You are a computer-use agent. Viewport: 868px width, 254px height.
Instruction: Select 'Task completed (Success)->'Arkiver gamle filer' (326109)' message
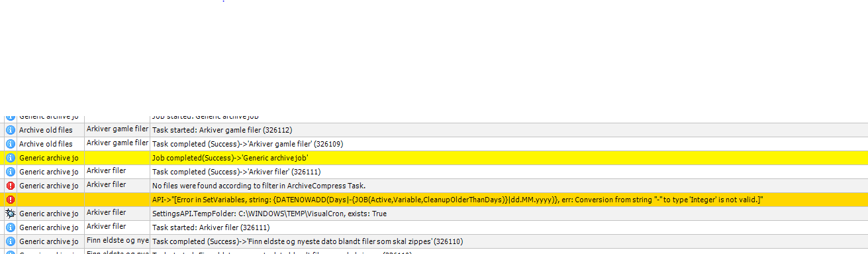click(x=248, y=144)
